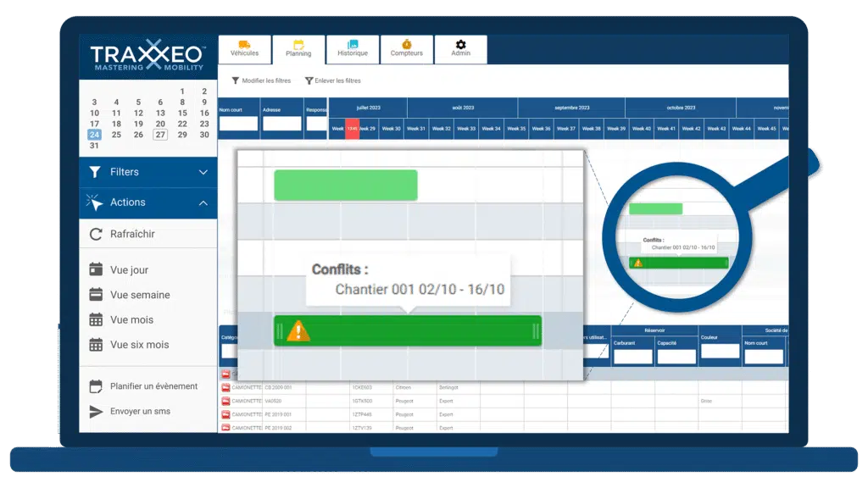Select Vue mois

pos(131,319)
